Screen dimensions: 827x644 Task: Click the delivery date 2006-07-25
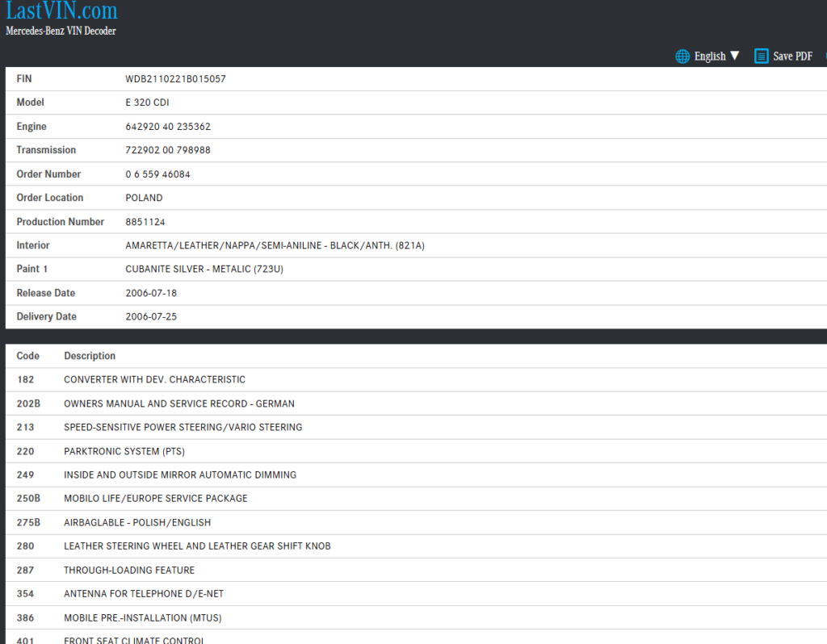[151, 316]
